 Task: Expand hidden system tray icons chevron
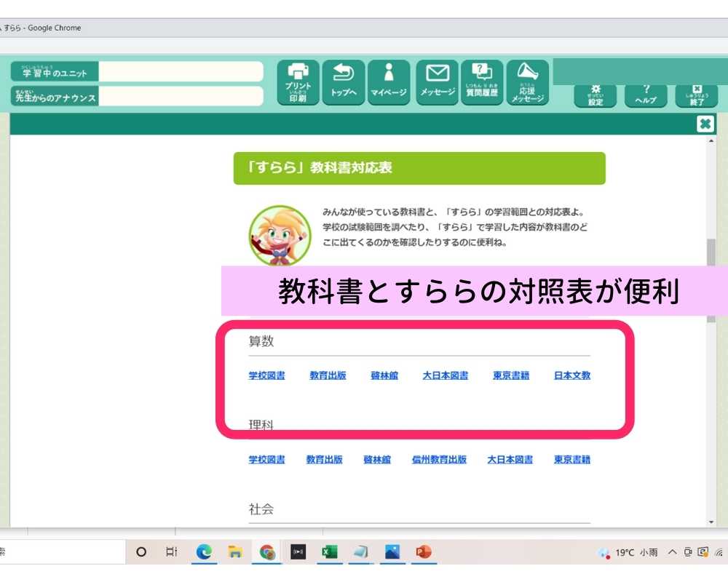(x=672, y=552)
